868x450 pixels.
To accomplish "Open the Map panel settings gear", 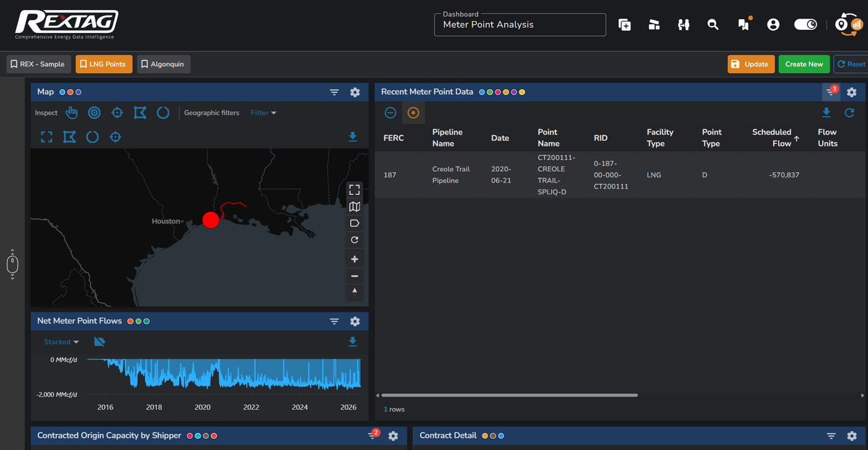I will click(355, 92).
